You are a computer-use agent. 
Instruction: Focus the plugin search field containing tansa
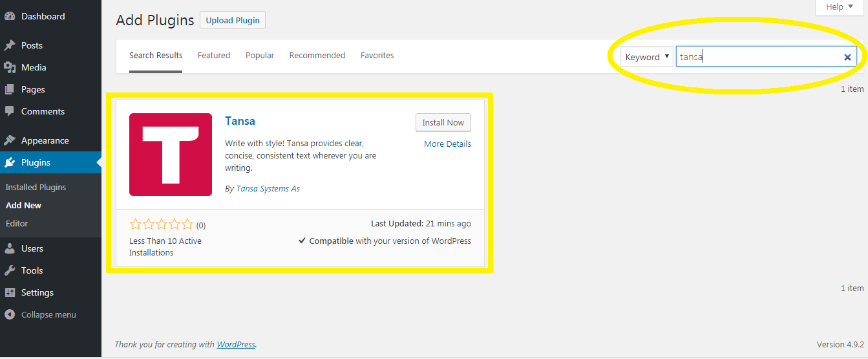[x=767, y=57]
